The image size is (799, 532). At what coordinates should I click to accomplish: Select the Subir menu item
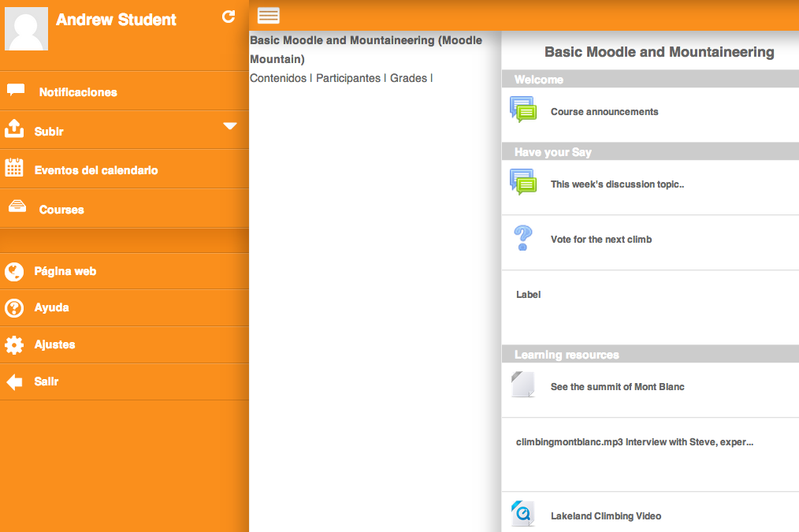[124, 131]
